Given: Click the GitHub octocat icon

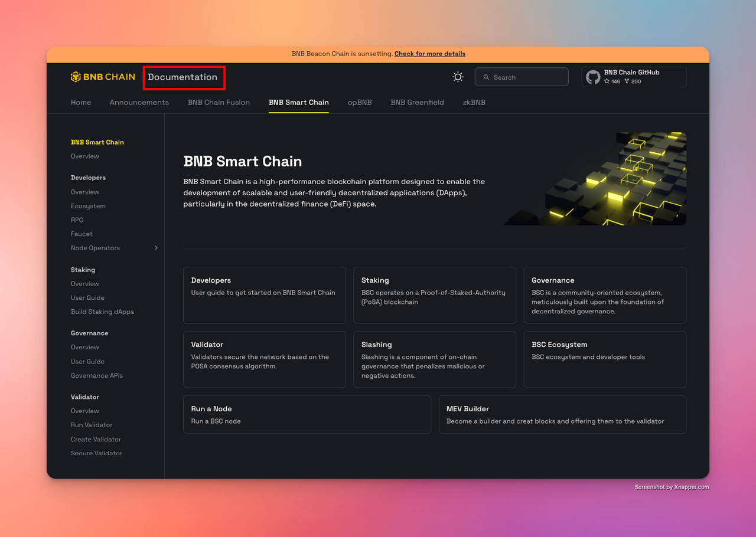Looking at the screenshot, I should click(593, 77).
